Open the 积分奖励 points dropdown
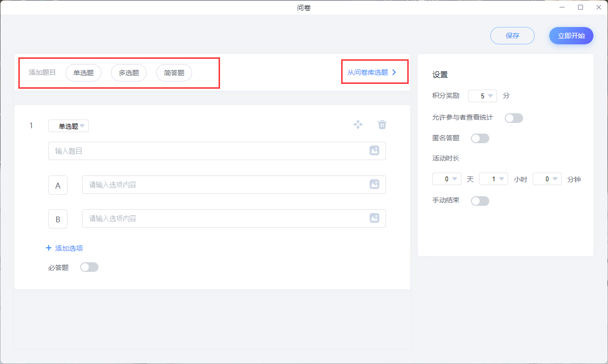The image size is (608, 364). pyautogui.click(x=483, y=96)
